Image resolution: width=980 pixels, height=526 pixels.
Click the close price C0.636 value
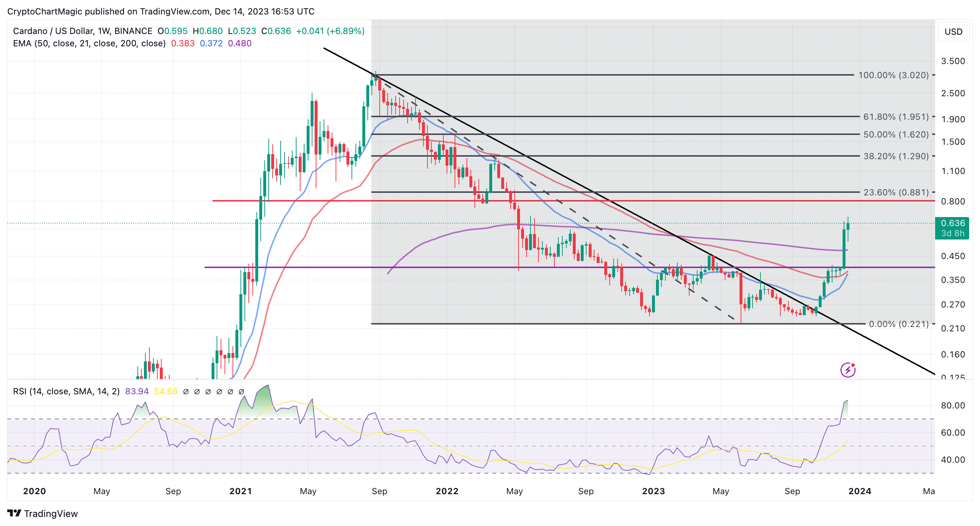[276, 31]
